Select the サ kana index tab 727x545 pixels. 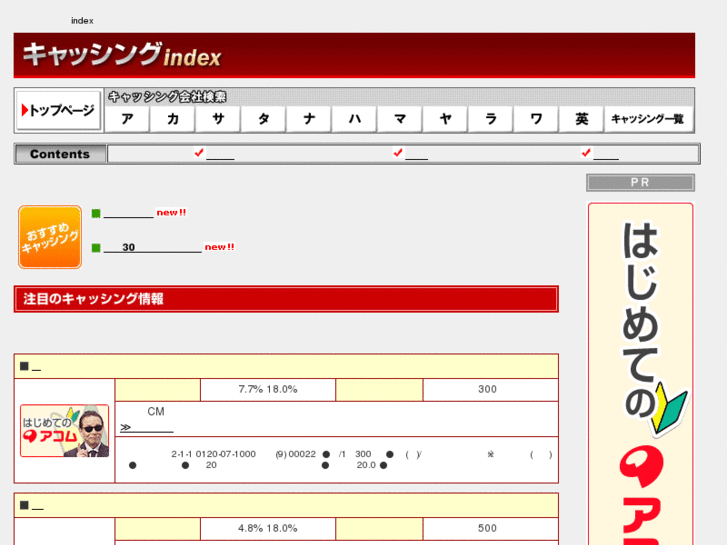[x=218, y=119]
